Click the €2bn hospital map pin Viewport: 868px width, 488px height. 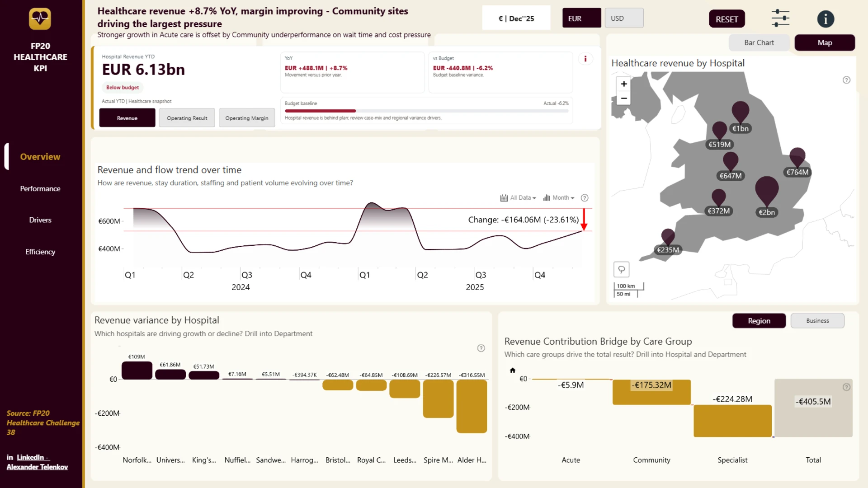coord(767,192)
